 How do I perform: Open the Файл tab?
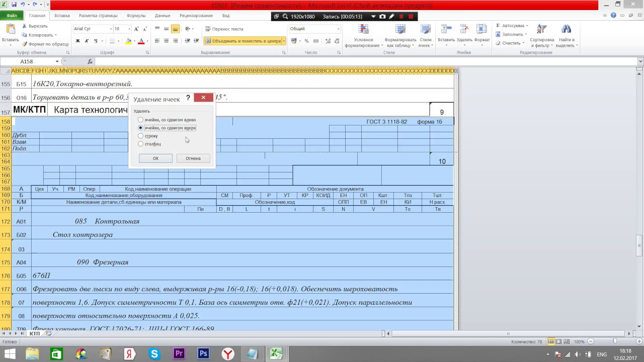point(12,16)
